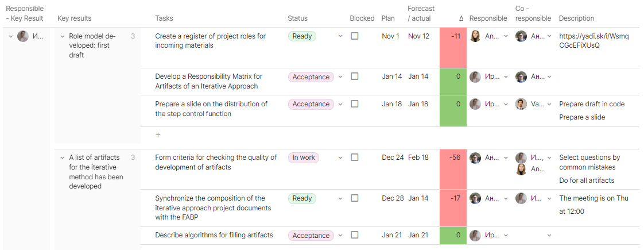Viewport: 644px width, 250px height.
Task: Click Co-responsible avatar on 'Prepare a slide' row
Action: (x=521, y=104)
